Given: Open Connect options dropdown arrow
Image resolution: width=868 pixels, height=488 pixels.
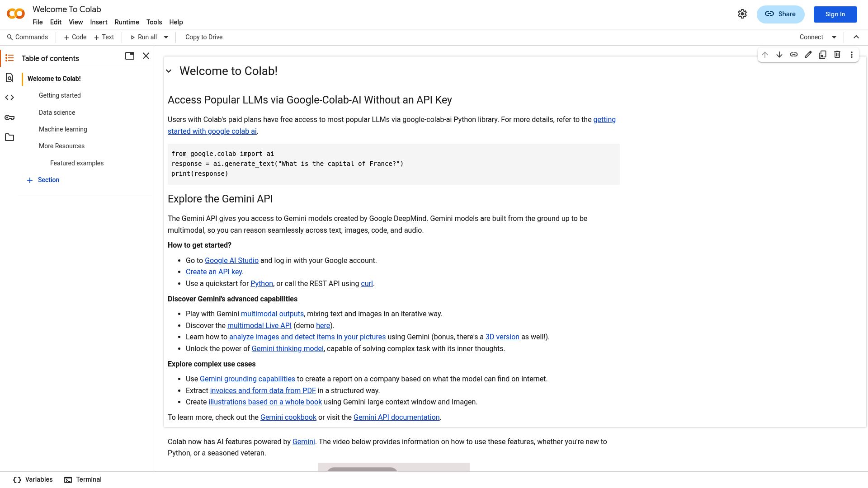Looking at the screenshot, I should coord(834,37).
